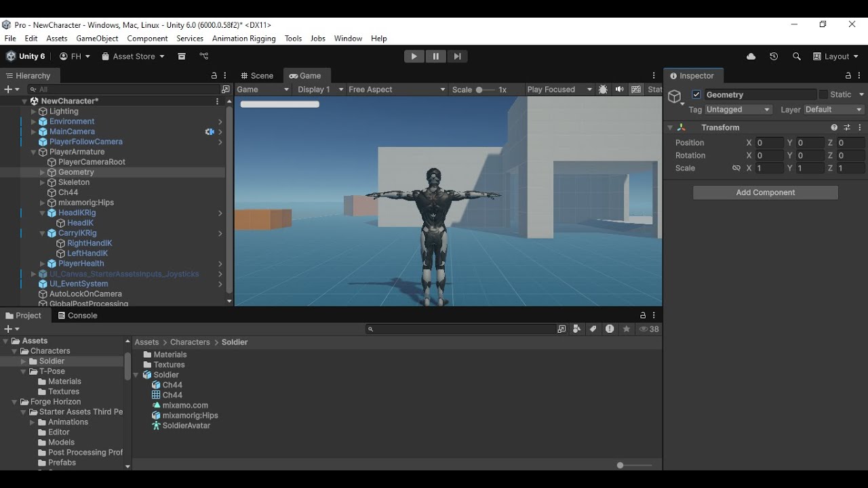
Task: Open the Hierarchy panel three-dot options menu
Action: [x=226, y=76]
